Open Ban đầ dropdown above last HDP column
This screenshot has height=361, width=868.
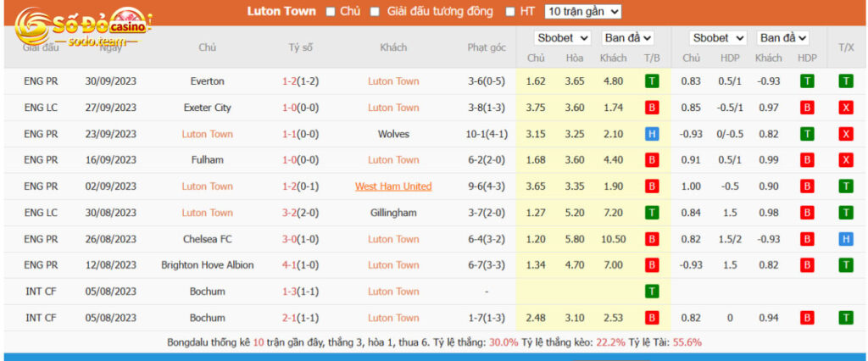click(782, 38)
